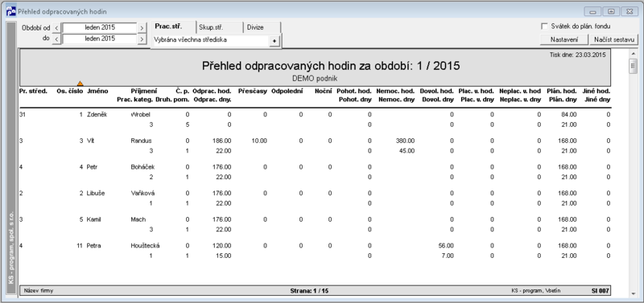Select the surname Houštecká
Screen dimensions: 644x303
145,246
